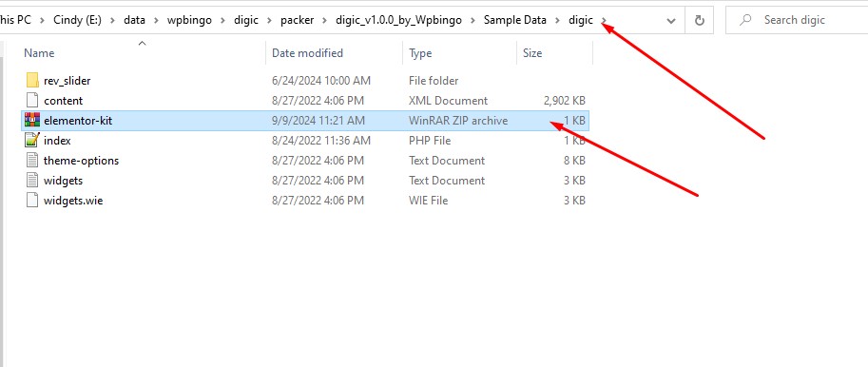Screen dimensions: 868x367
Task: Click the index PHP file icon
Action: pos(32,141)
